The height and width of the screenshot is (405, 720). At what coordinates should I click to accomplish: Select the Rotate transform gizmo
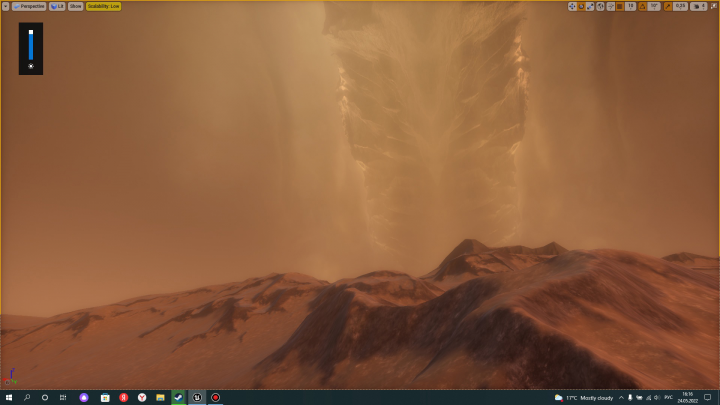[x=581, y=6]
